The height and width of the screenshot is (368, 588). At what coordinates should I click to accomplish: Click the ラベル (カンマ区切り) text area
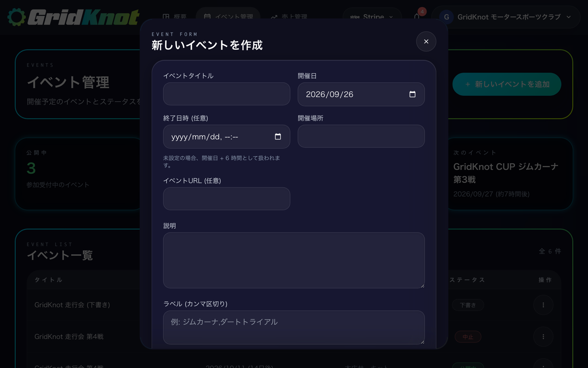coord(294,327)
